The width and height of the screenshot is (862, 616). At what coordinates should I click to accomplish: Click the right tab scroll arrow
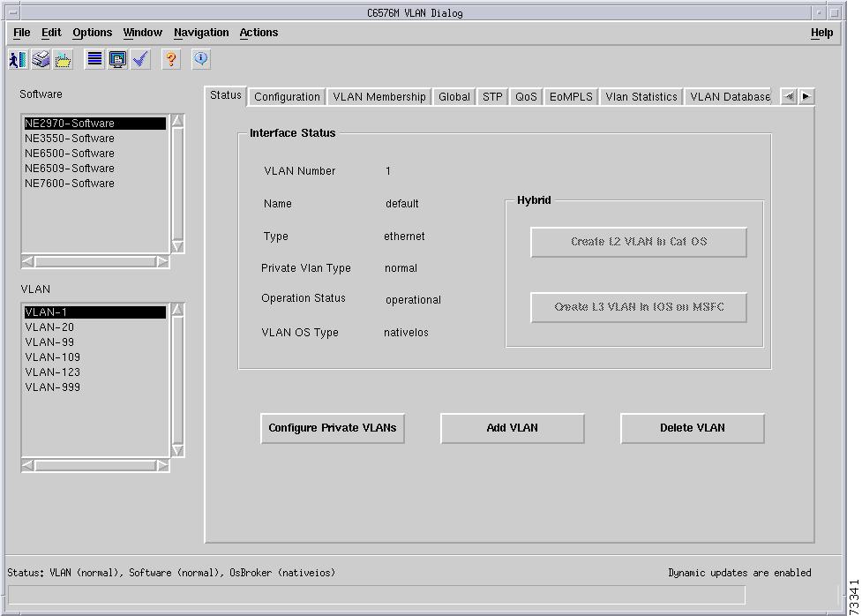(x=806, y=96)
